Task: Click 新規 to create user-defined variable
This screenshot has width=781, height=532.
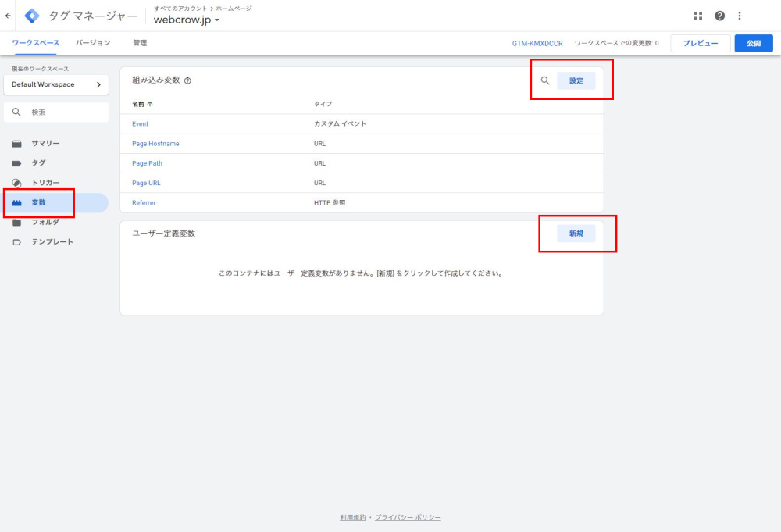Action: point(576,234)
